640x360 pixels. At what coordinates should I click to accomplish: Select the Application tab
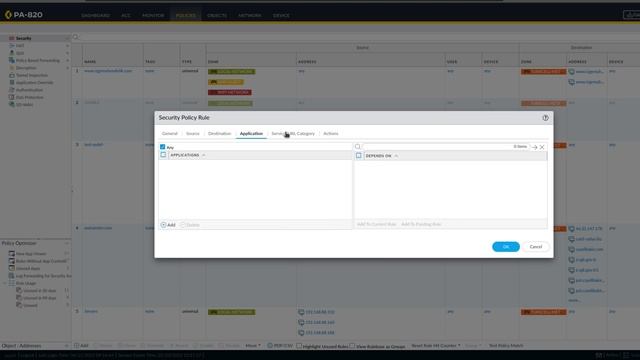pyautogui.click(x=251, y=133)
